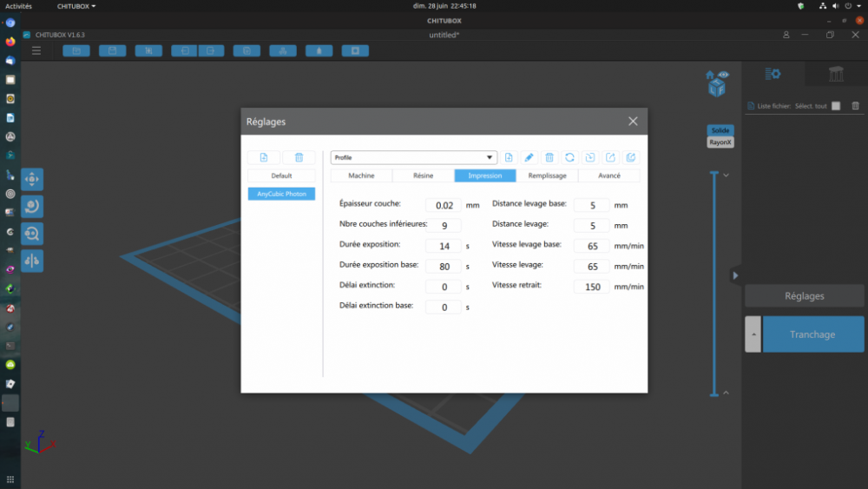Switch to RayonX render mode
Viewport: 868px width, 489px height.
pos(720,142)
